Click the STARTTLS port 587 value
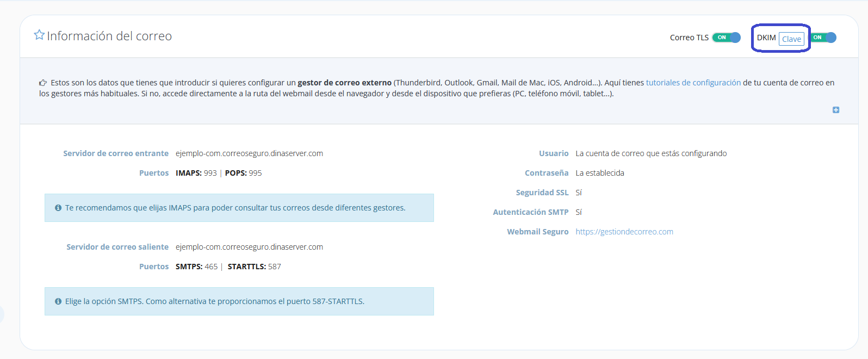This screenshot has width=868, height=359. click(274, 267)
